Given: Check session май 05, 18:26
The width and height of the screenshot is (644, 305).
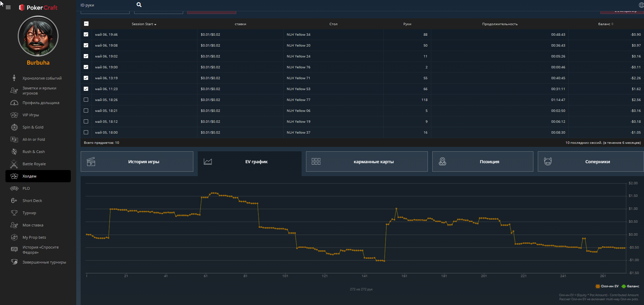Looking at the screenshot, I should point(86,100).
